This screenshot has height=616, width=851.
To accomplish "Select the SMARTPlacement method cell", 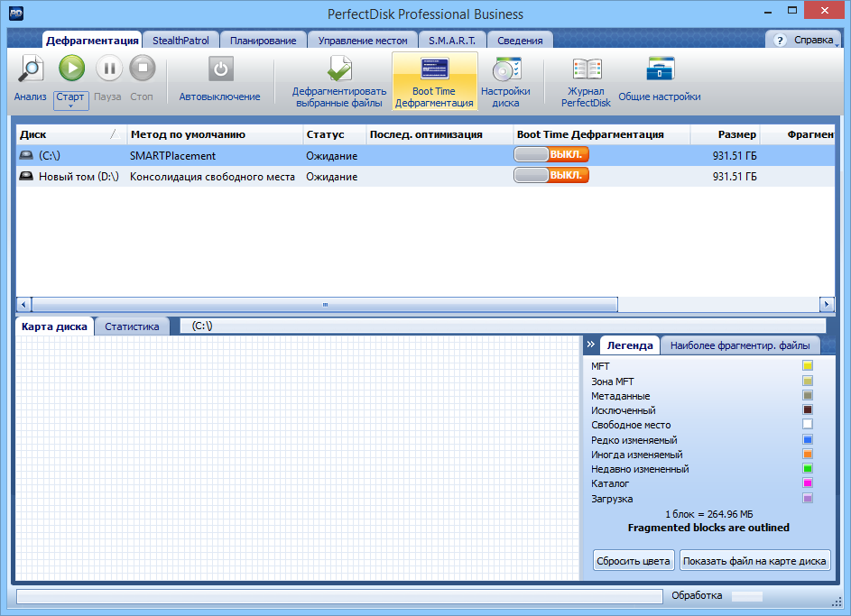I will point(172,156).
